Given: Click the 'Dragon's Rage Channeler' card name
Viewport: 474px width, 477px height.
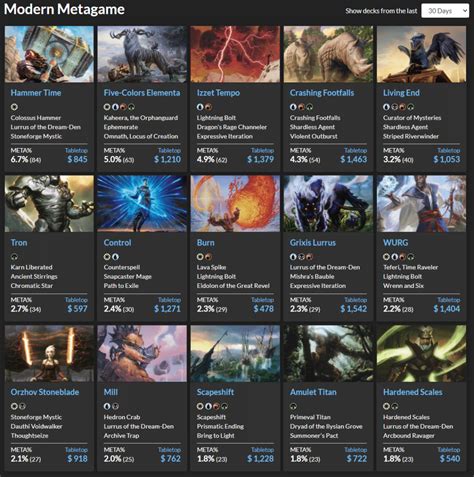Looking at the screenshot, I should (232, 127).
